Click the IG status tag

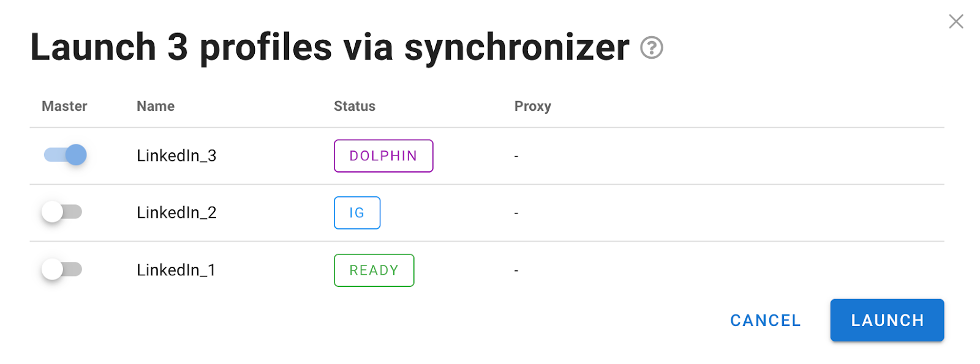click(357, 213)
